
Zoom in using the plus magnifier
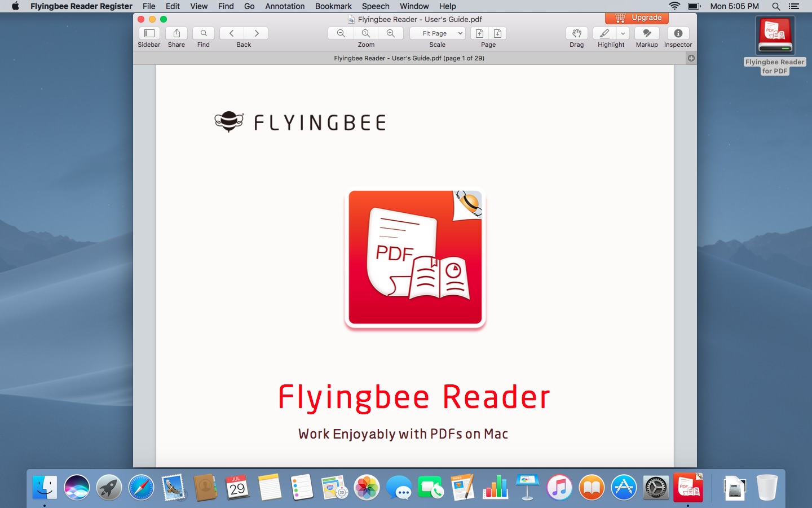click(391, 33)
